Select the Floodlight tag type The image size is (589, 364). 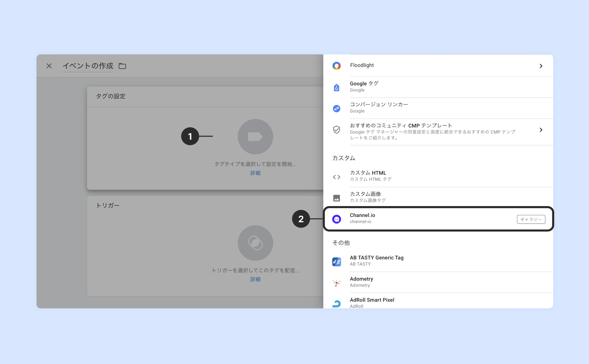[x=438, y=66]
